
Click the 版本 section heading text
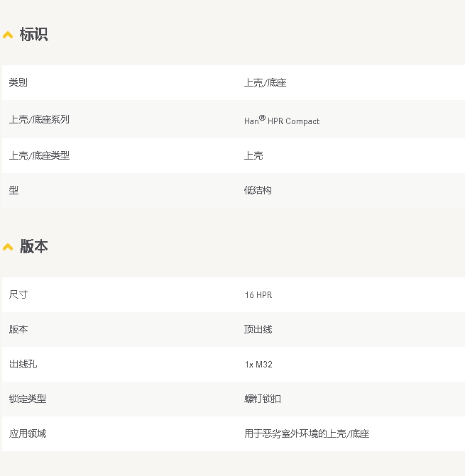tap(33, 246)
